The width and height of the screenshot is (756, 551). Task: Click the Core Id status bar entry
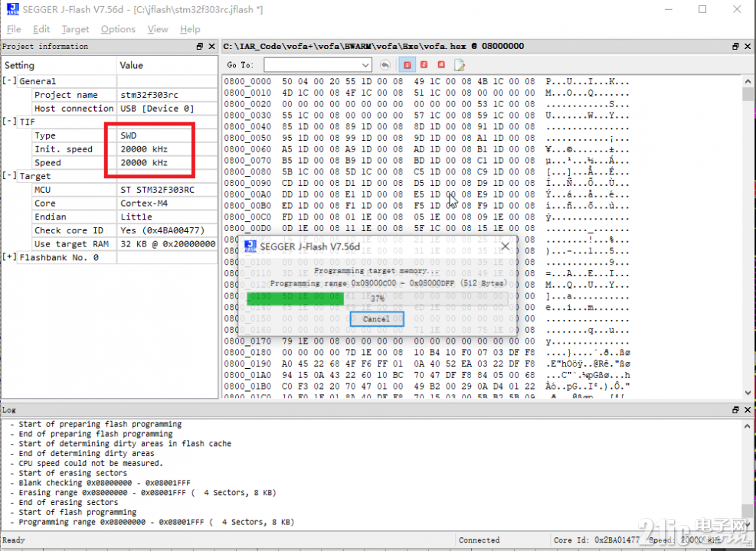tap(597, 540)
